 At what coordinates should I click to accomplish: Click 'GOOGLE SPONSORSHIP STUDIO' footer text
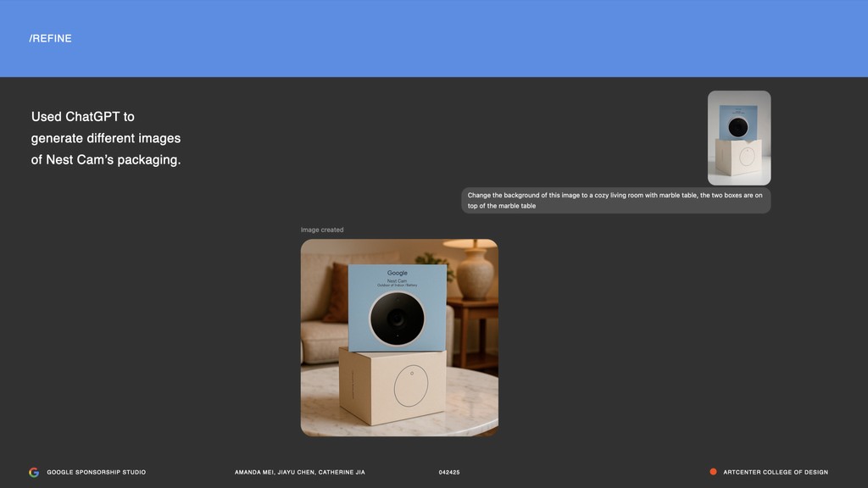coord(97,472)
